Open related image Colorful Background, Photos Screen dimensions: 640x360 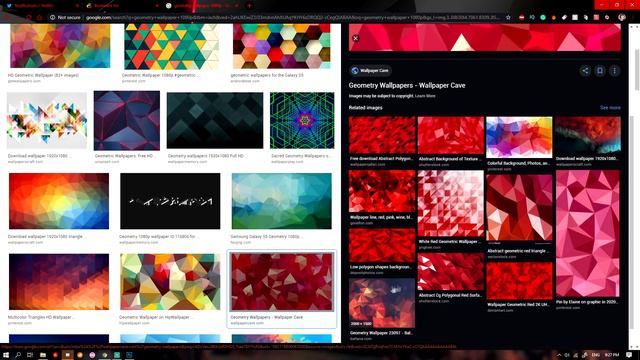click(519, 137)
